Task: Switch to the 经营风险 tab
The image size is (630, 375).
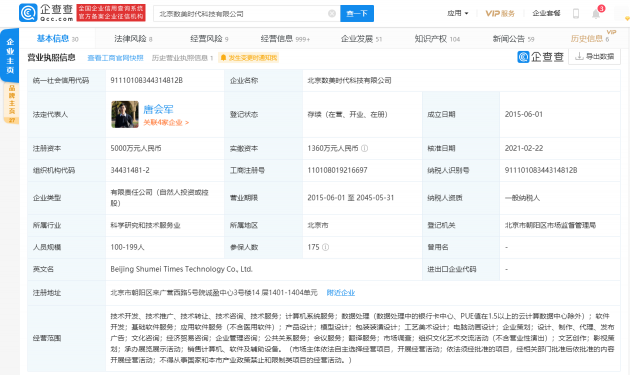Action: [209, 39]
